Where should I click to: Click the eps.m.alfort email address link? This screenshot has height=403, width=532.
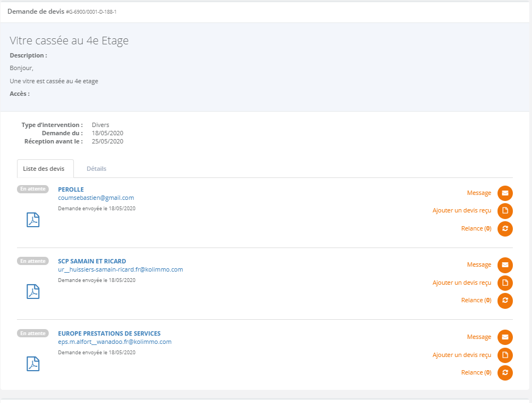[x=115, y=342]
